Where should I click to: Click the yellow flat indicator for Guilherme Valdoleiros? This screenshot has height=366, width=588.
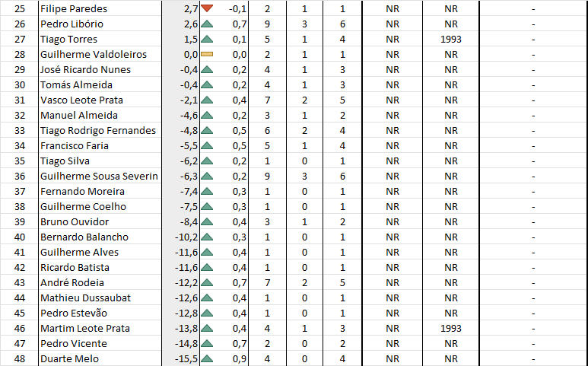tap(207, 54)
